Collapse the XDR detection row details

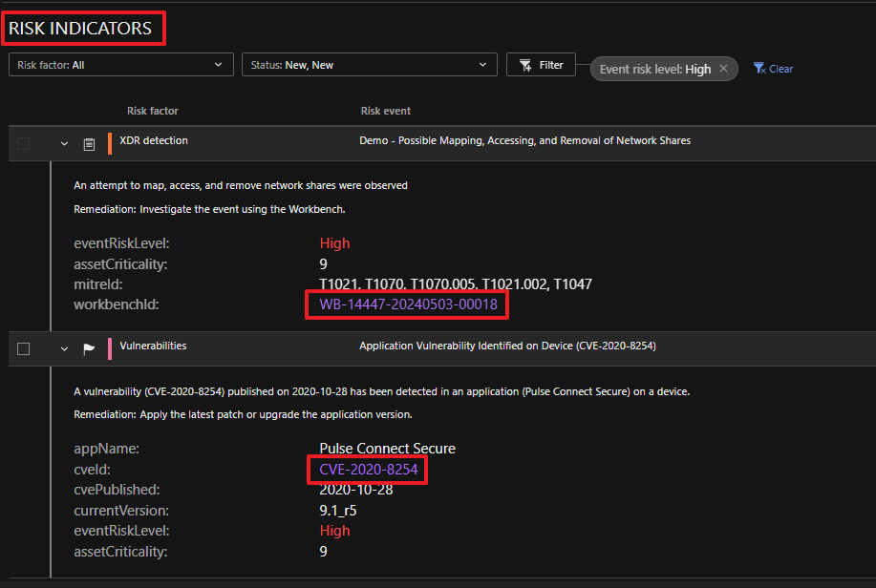click(x=64, y=144)
